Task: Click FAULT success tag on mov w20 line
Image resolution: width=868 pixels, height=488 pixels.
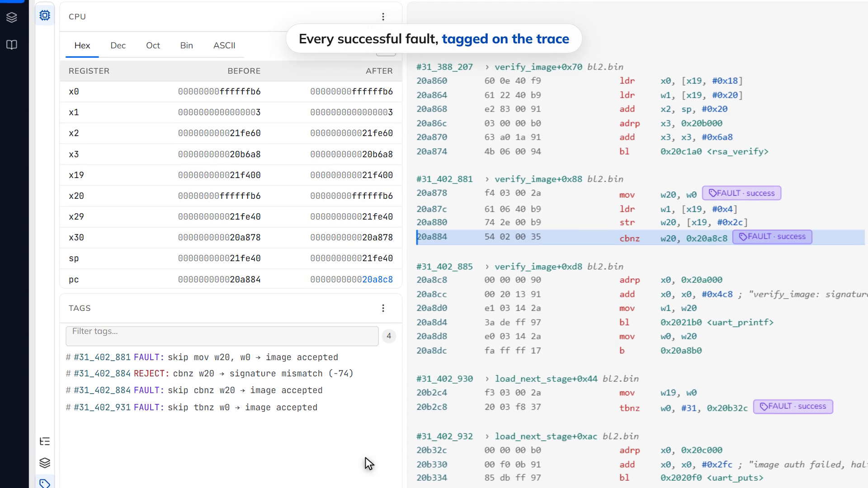Action: pyautogui.click(x=741, y=193)
